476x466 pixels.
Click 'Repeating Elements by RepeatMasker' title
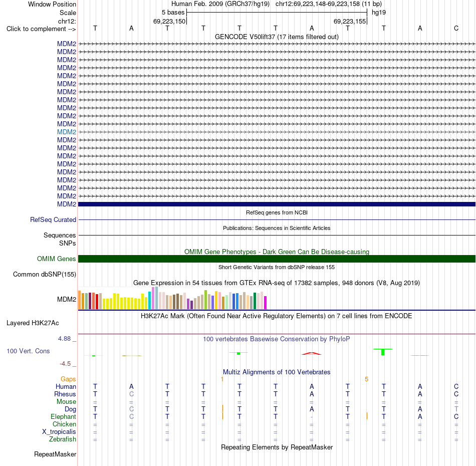[x=277, y=447]
